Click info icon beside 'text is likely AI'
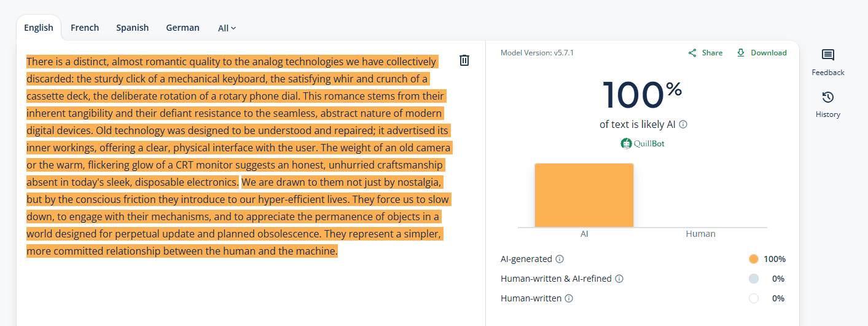This screenshot has width=868, height=326. (683, 124)
